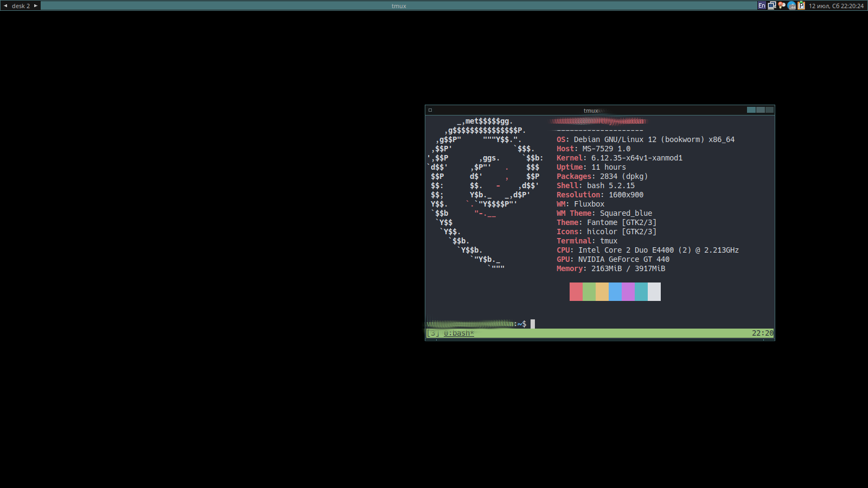Image resolution: width=868 pixels, height=488 pixels.
Task: Click the Shell value 'bash 5.2.15'
Action: coord(611,185)
